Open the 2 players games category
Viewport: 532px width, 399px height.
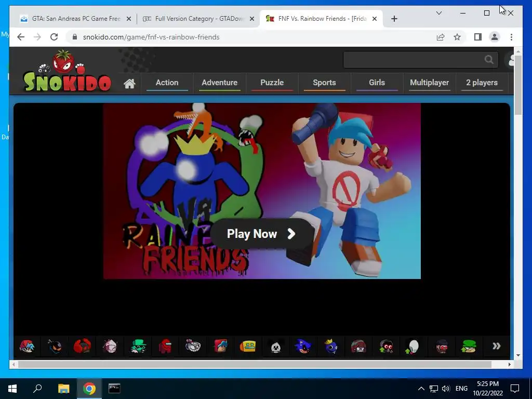pyautogui.click(x=482, y=83)
